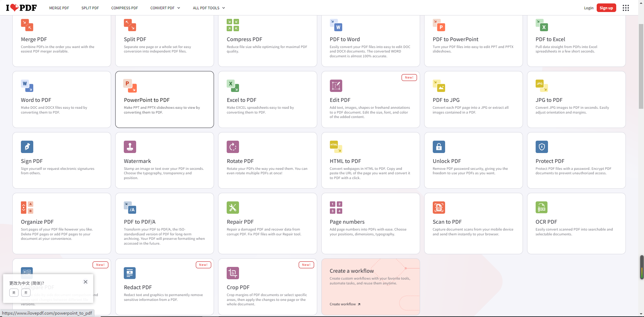Expand the Convert PDF dropdown
Screen dimensions: 644x317
tap(165, 8)
